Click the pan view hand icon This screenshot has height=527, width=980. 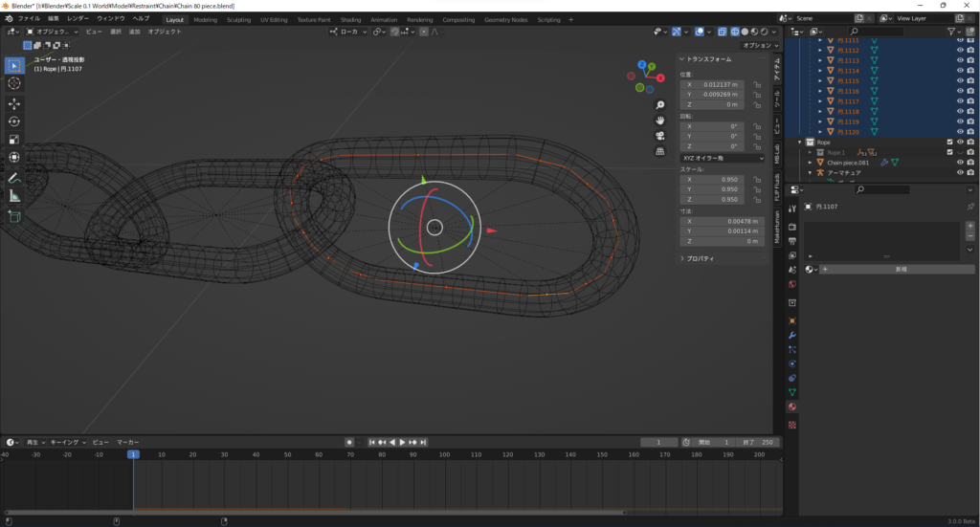pyautogui.click(x=660, y=121)
